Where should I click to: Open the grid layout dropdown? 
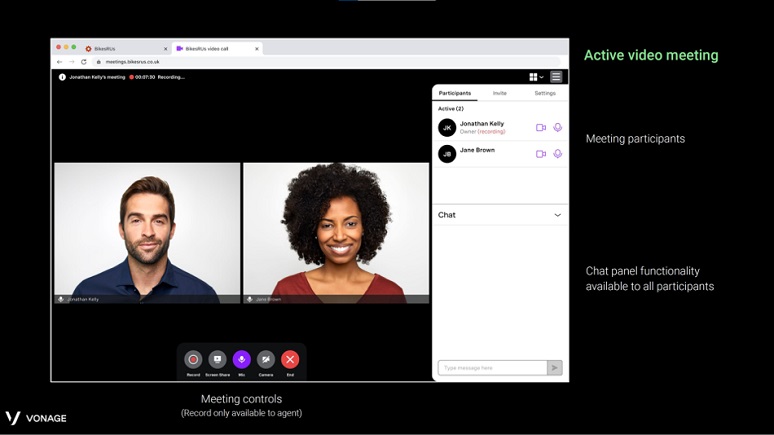536,77
